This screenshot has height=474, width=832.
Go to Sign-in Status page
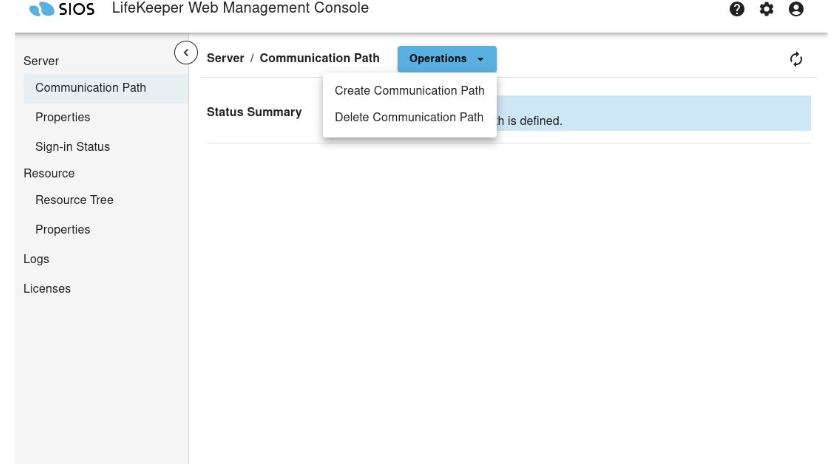coord(72,147)
